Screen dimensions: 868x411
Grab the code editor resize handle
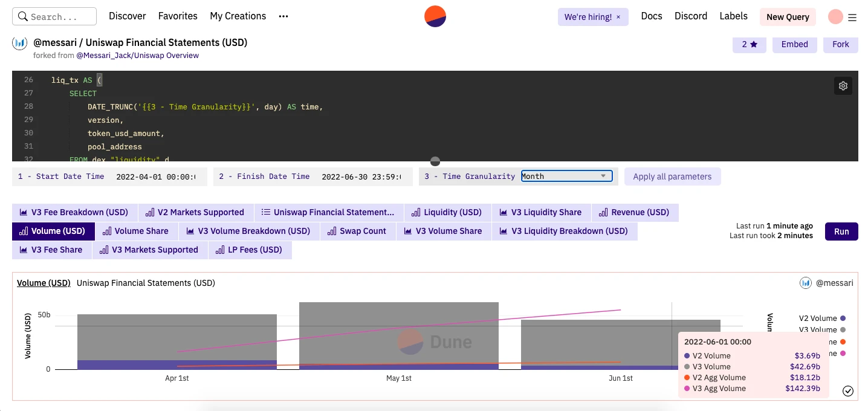click(x=435, y=161)
